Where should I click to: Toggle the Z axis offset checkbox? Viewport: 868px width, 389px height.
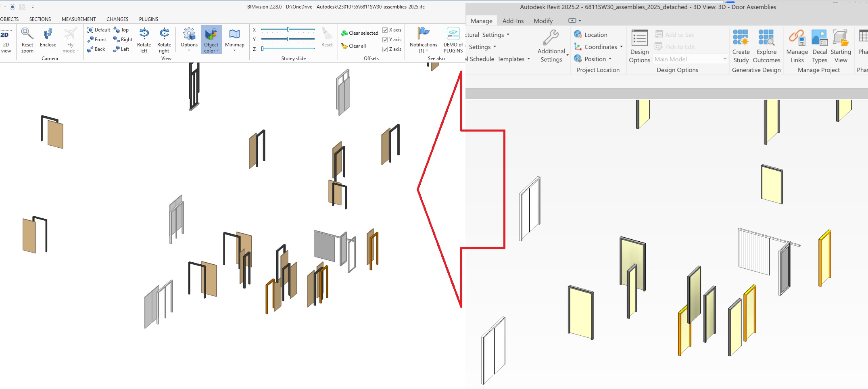click(x=384, y=49)
